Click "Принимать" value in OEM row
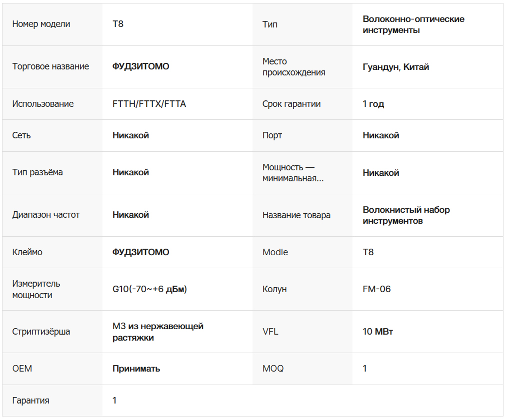 136,369
